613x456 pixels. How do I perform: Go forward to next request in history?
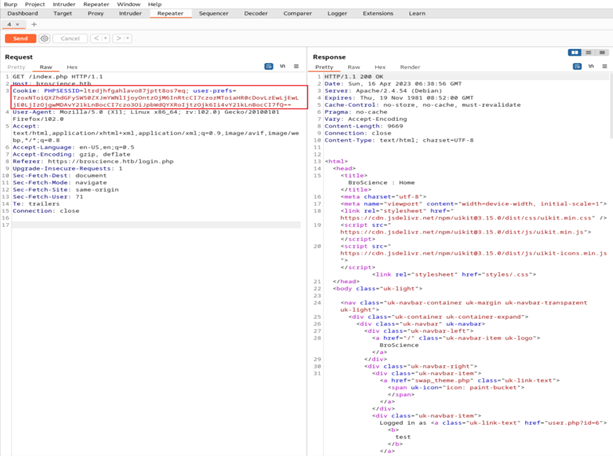click(118, 38)
